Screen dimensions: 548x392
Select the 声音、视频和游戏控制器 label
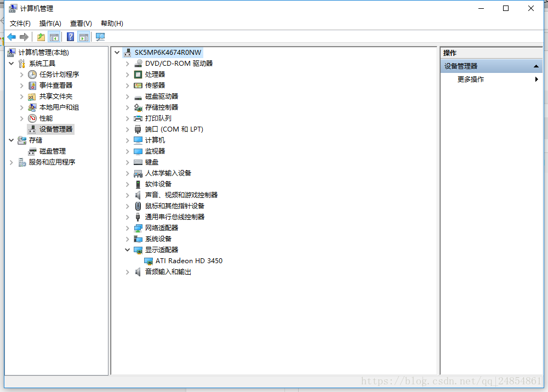tap(181, 195)
